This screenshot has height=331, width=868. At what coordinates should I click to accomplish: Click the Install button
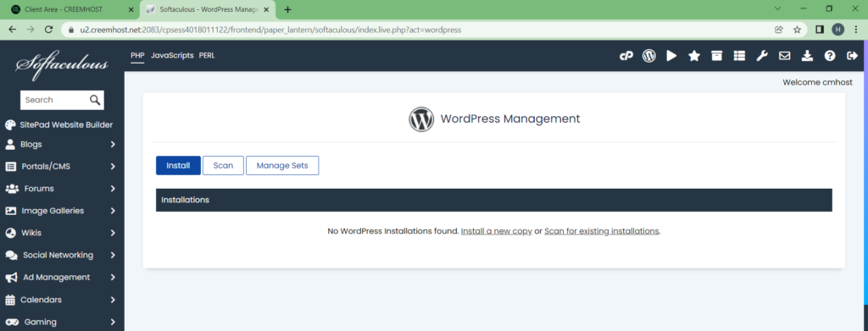(x=178, y=165)
